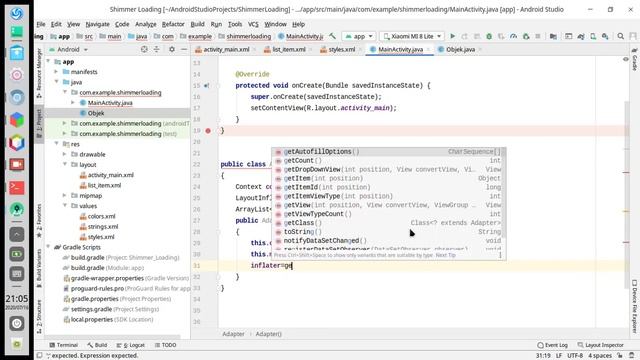Collapse the app module tree node

point(49,62)
